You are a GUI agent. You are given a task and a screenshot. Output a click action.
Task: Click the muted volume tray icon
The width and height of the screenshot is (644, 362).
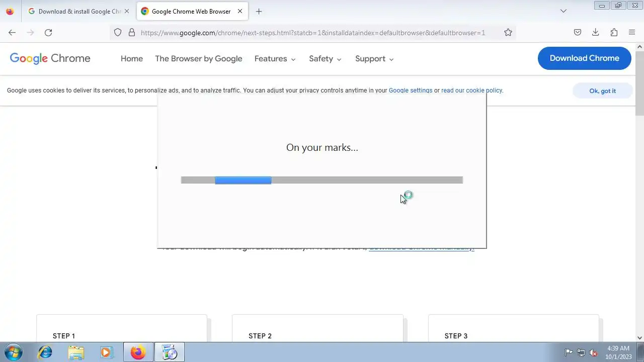[594, 352]
